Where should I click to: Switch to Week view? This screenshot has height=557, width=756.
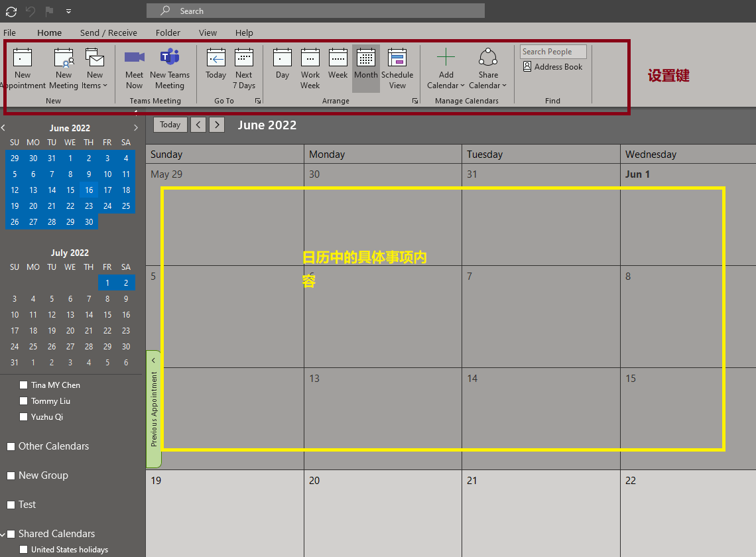tap(338, 64)
